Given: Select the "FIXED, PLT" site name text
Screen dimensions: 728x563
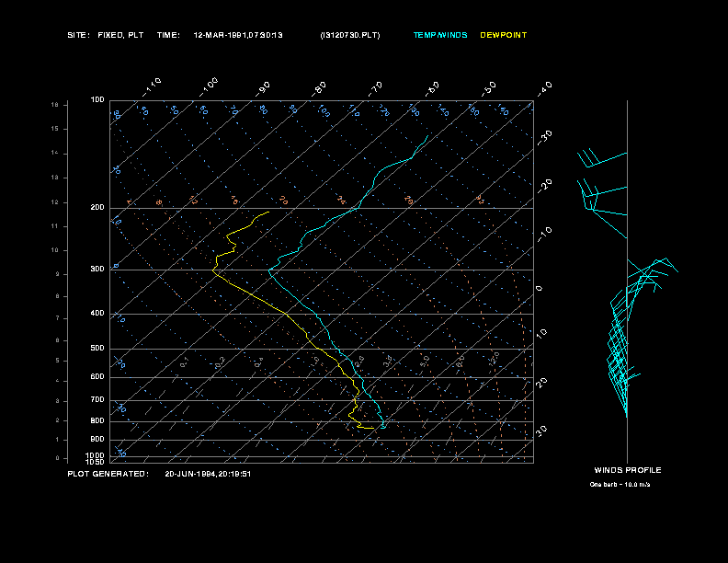Looking at the screenshot, I should pyautogui.click(x=120, y=35).
